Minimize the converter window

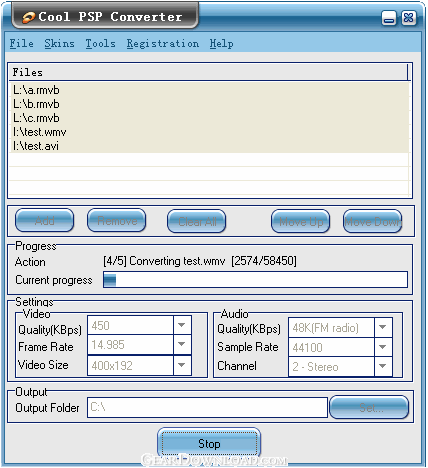tap(389, 18)
